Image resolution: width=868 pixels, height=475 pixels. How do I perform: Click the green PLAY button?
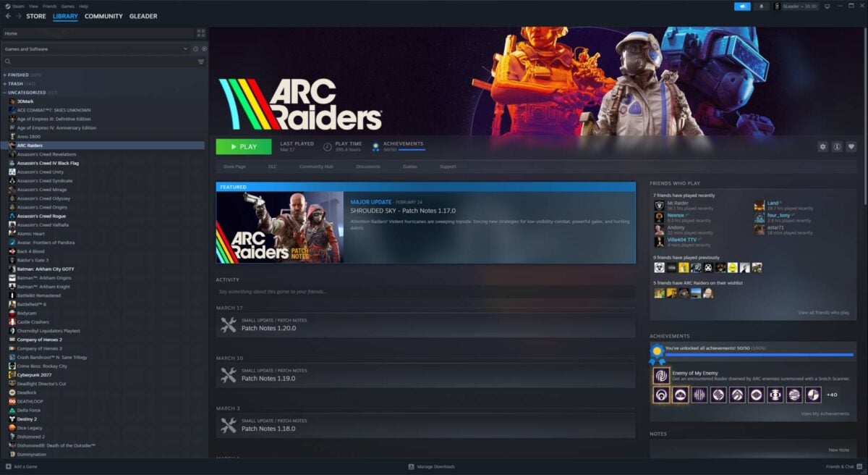243,146
